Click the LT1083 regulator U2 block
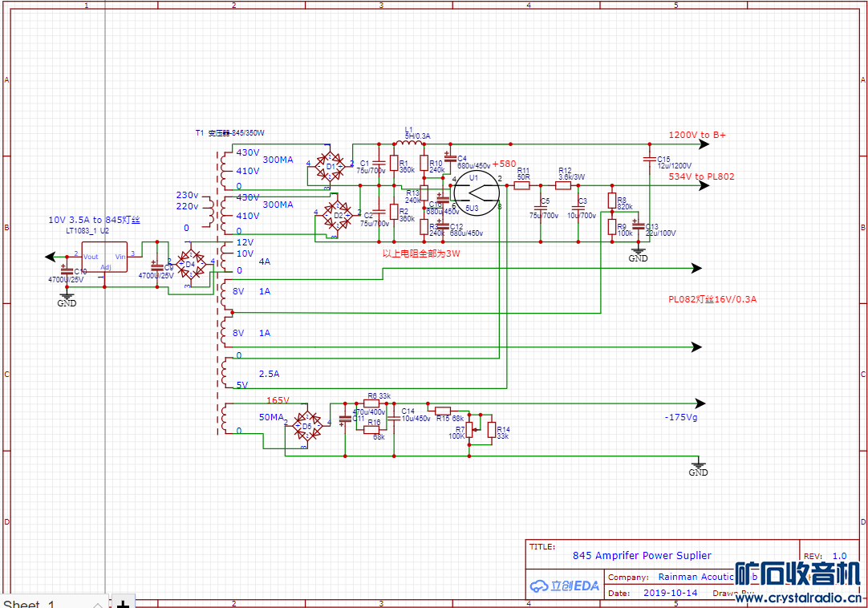This screenshot has height=608, width=868. click(x=104, y=257)
